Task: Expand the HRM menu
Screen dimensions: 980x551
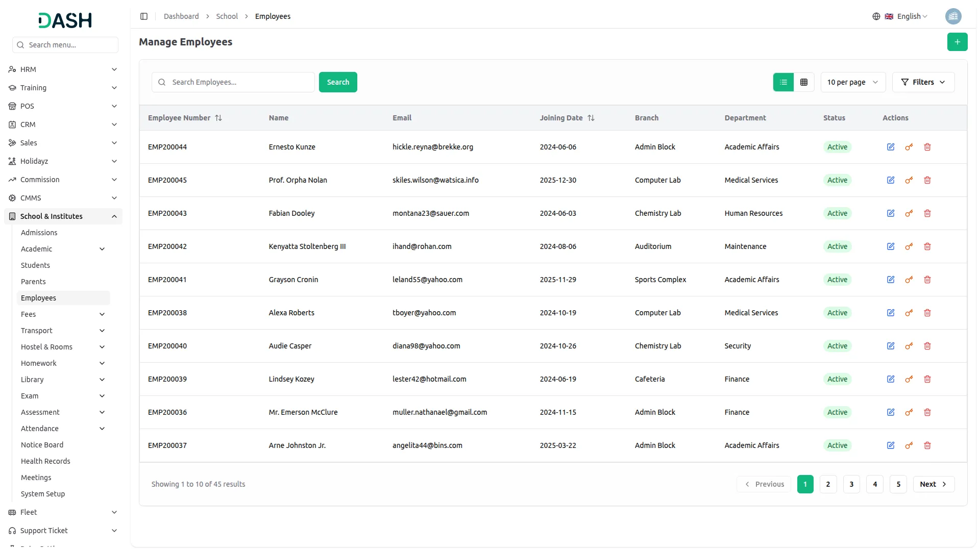Action: [x=63, y=69]
